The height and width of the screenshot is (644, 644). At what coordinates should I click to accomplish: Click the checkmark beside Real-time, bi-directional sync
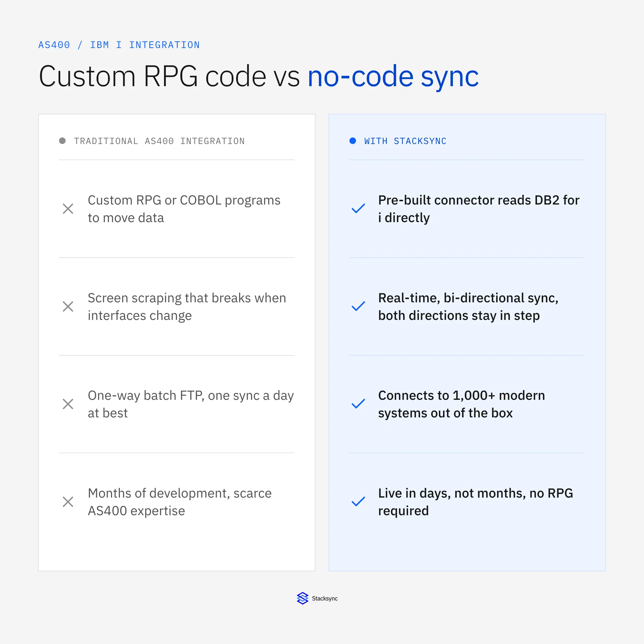click(358, 306)
